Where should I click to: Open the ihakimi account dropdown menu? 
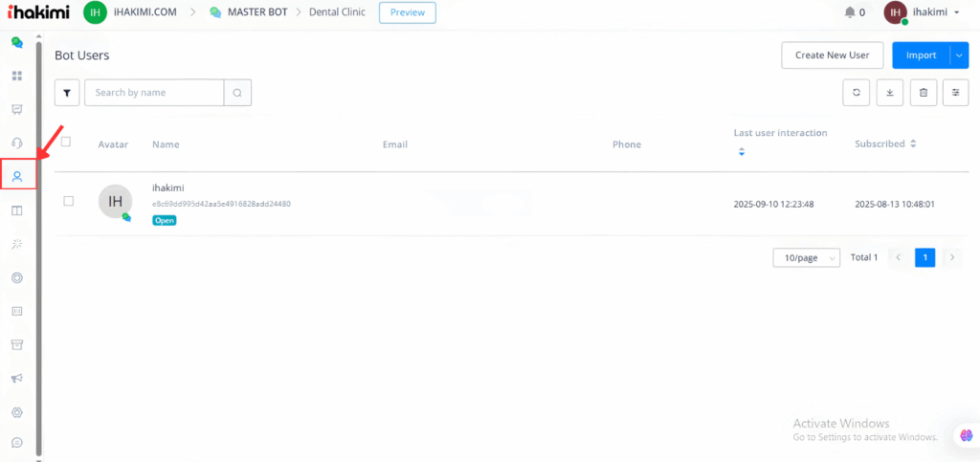tap(922, 12)
